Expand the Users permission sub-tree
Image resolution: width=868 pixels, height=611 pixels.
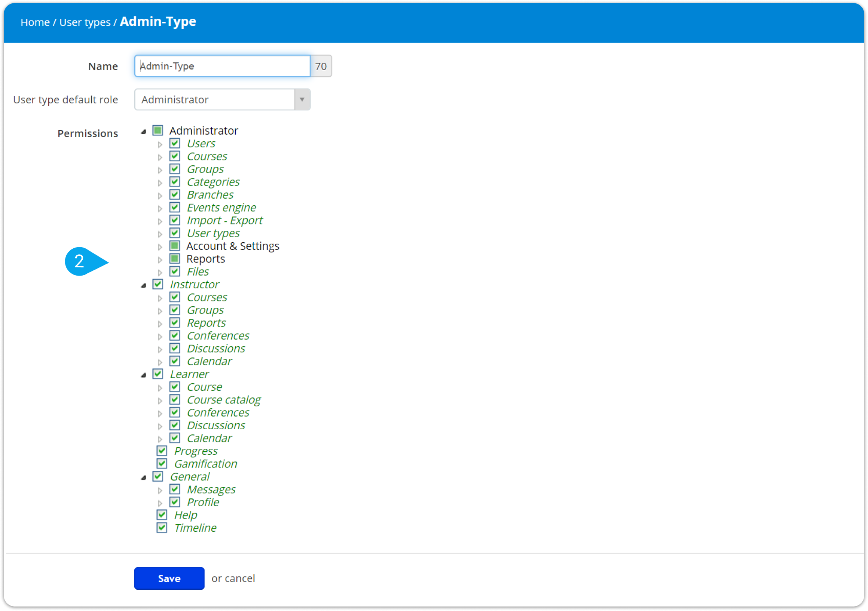click(160, 144)
